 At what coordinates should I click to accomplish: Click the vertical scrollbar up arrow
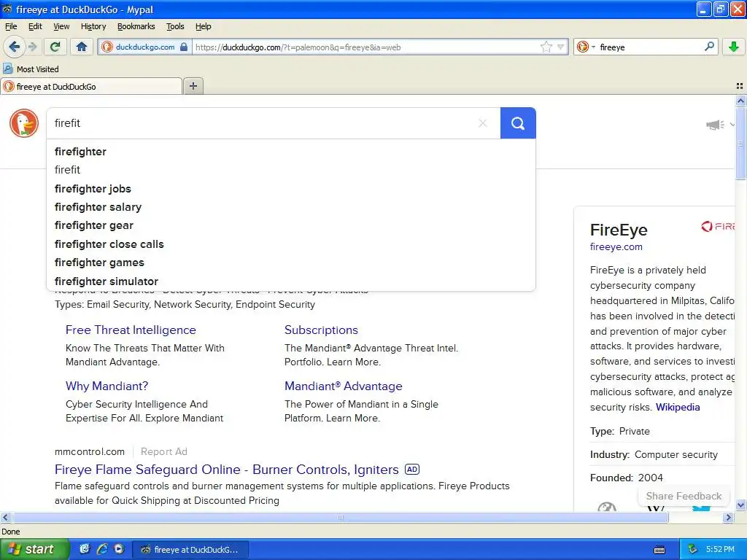740,101
